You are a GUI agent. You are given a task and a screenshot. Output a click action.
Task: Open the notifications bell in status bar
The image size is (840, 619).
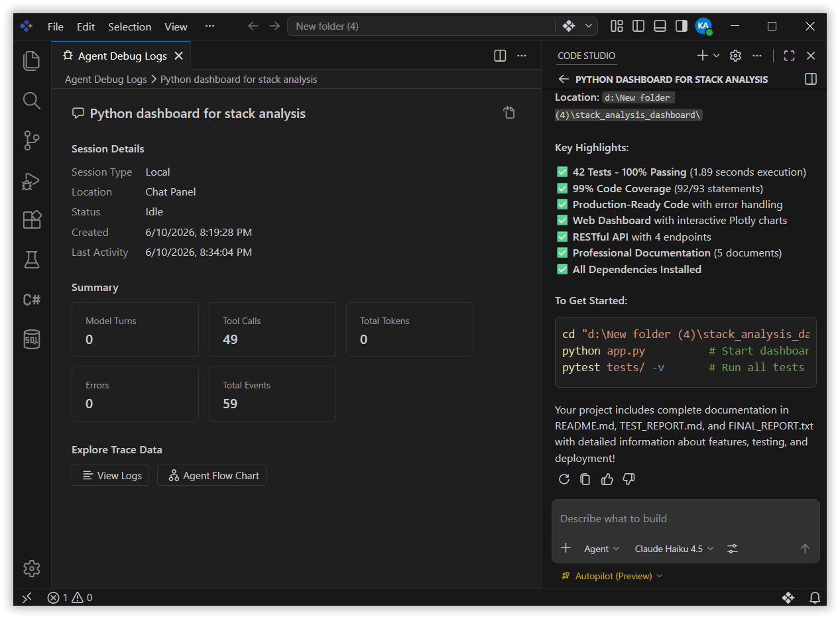[815, 598]
